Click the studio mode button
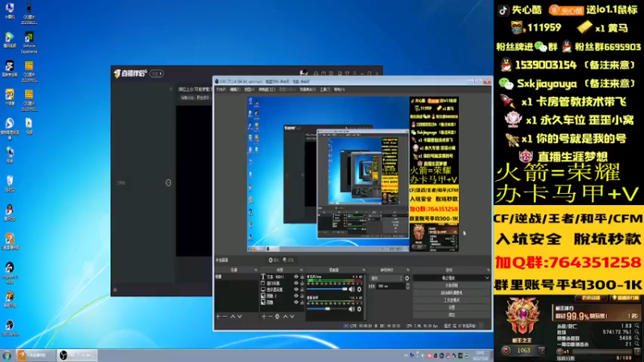 point(452,300)
